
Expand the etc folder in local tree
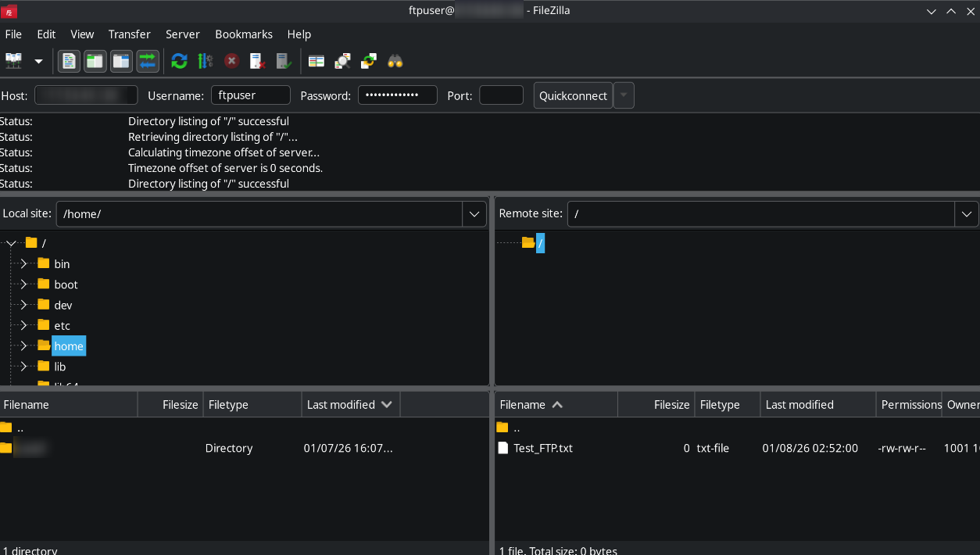click(x=23, y=325)
